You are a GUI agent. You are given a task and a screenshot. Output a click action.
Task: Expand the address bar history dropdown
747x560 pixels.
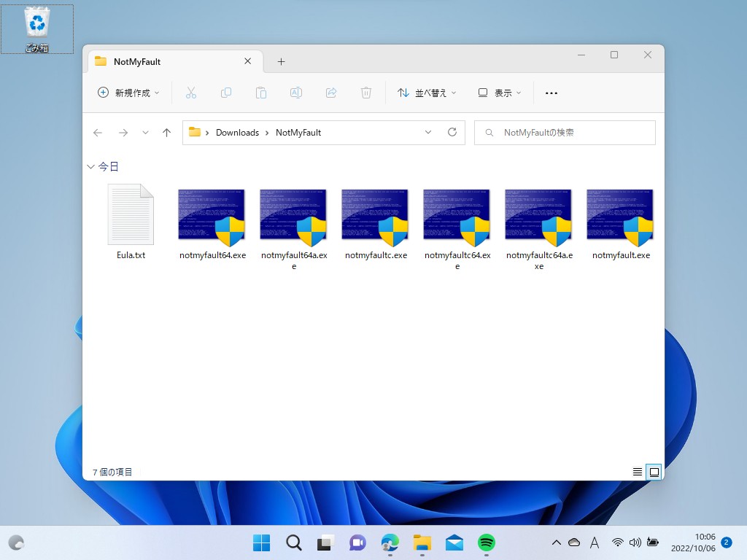[429, 132]
